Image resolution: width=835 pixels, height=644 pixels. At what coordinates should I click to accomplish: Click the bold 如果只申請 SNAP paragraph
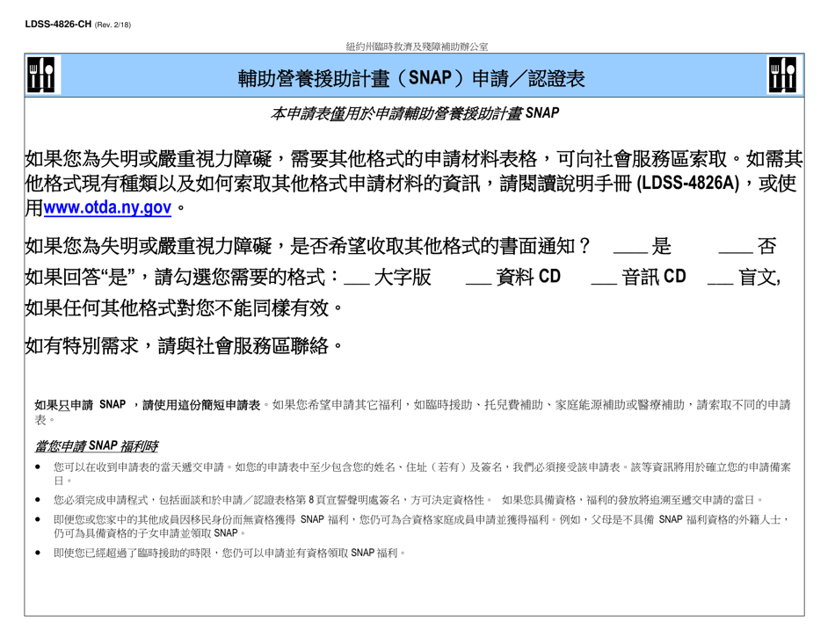pos(148,405)
